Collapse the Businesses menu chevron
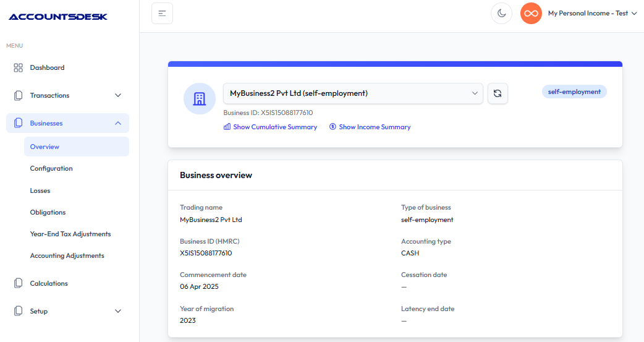Viewport: 644px width, 342px height. point(118,123)
